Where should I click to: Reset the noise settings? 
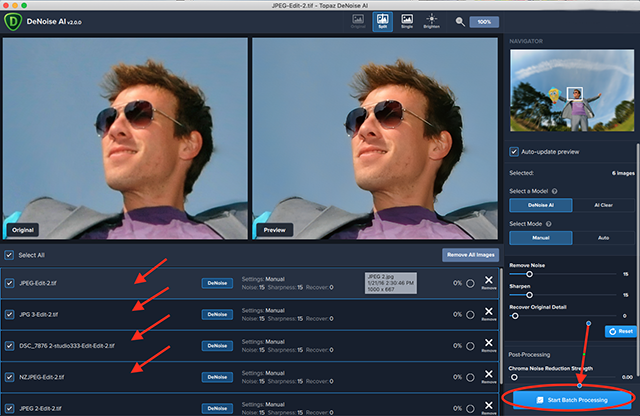620,331
